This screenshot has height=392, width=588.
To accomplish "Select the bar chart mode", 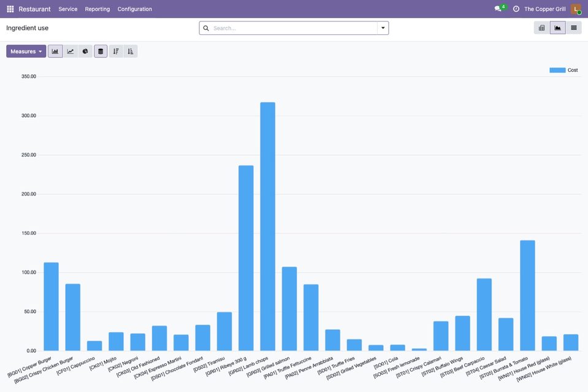I will [x=55, y=52].
